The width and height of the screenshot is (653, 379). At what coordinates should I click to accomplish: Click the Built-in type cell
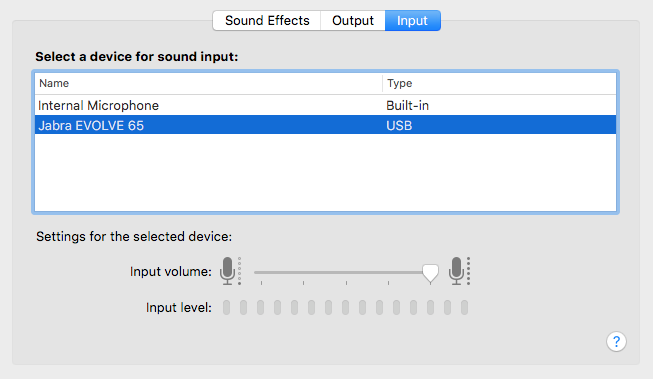(x=407, y=105)
